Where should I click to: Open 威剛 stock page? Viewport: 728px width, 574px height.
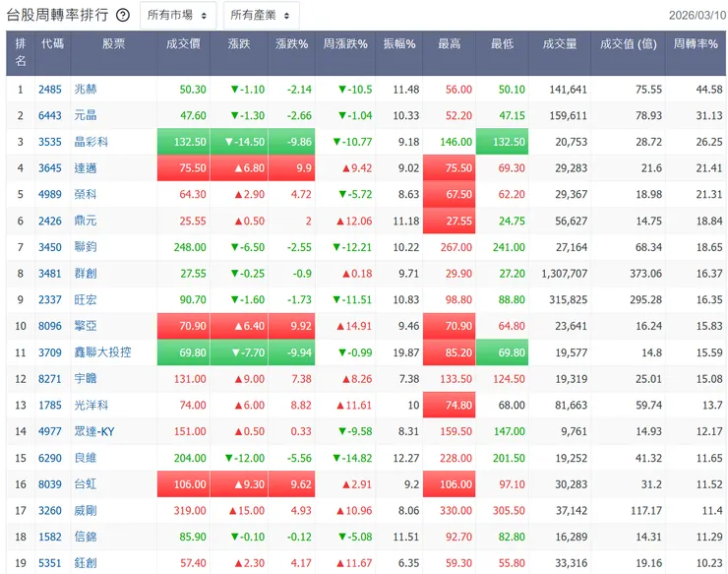[86, 510]
